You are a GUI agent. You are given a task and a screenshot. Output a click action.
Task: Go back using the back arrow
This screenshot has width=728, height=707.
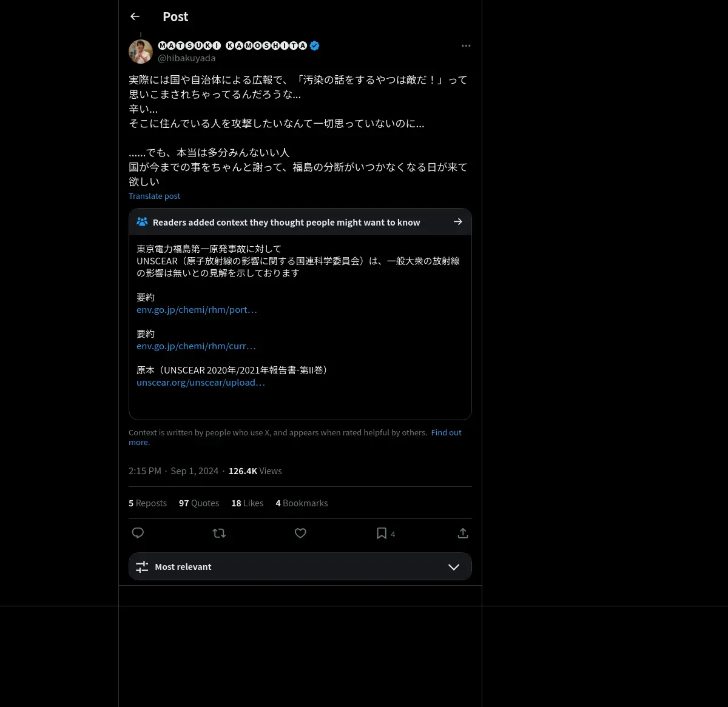135,16
